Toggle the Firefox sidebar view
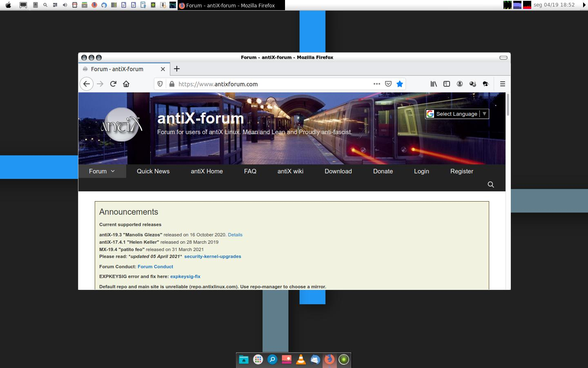The image size is (588, 368). click(x=447, y=84)
